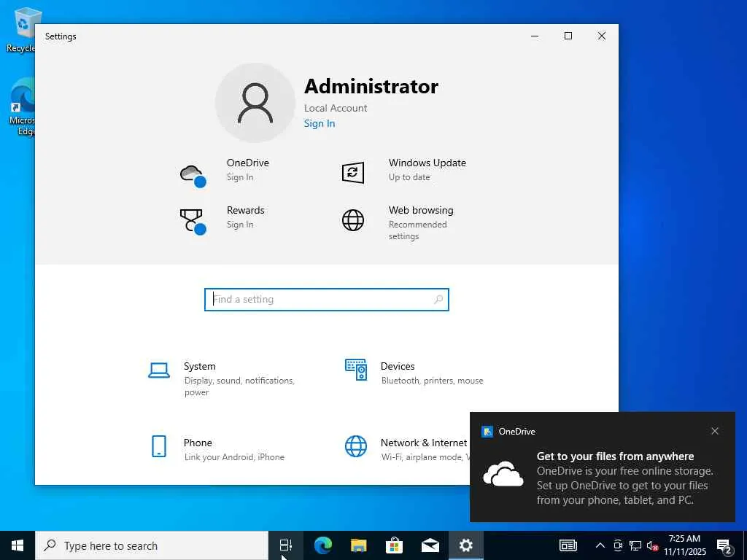Click the System category title

200,366
